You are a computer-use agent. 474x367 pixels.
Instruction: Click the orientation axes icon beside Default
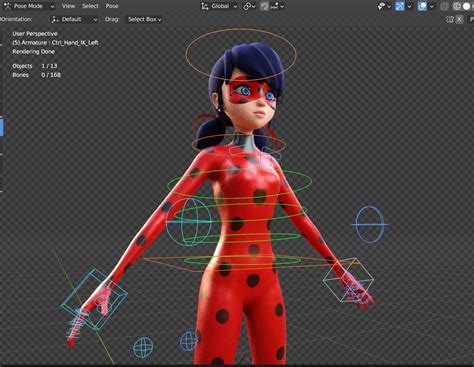pyautogui.click(x=55, y=19)
